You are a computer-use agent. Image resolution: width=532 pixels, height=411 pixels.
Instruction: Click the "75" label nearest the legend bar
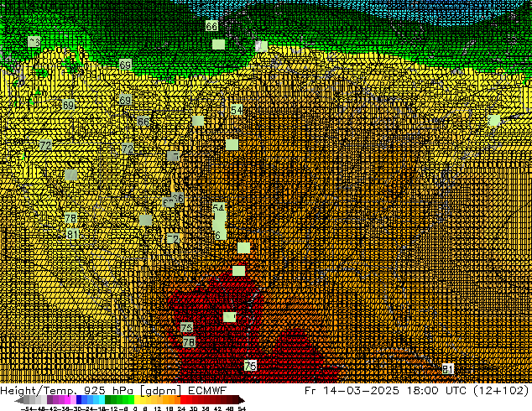tap(250, 366)
